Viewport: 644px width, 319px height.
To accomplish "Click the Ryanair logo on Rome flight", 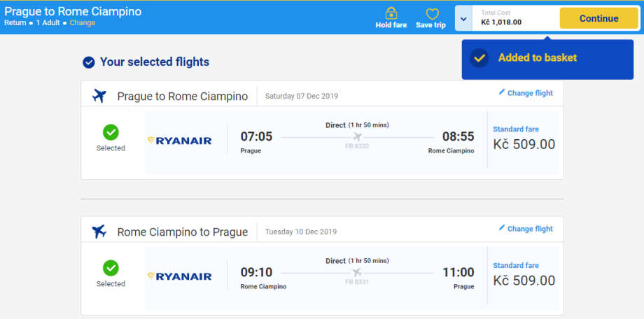I will [180, 276].
